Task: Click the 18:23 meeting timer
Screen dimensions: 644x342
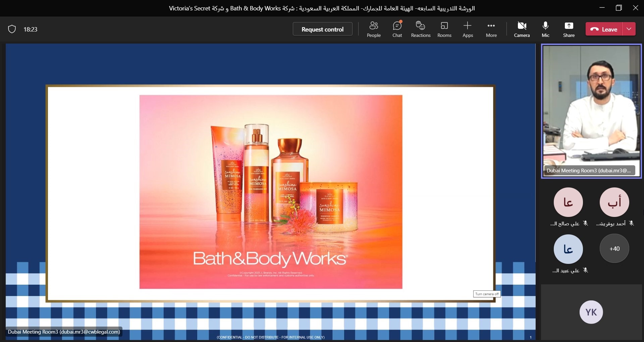Action: (31, 30)
